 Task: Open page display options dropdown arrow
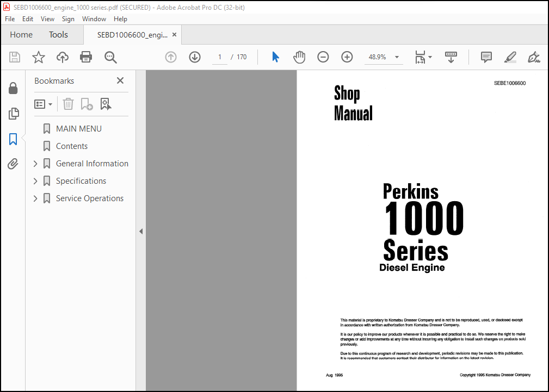pos(430,57)
